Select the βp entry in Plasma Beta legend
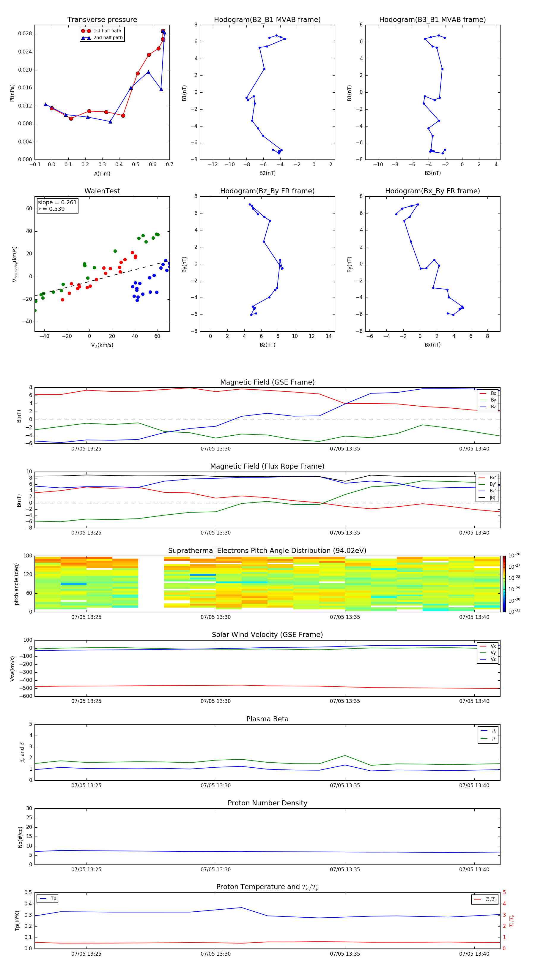Viewport: 535px width, 980px height. click(x=488, y=731)
